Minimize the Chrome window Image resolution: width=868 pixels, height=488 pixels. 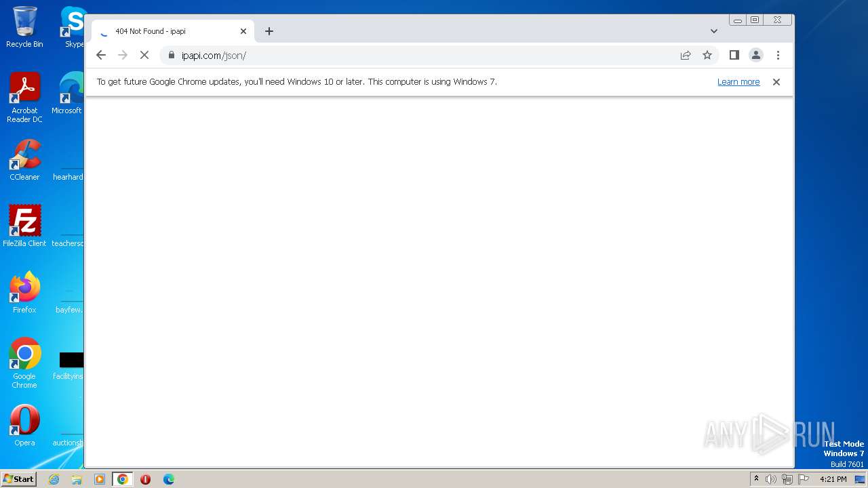738,20
